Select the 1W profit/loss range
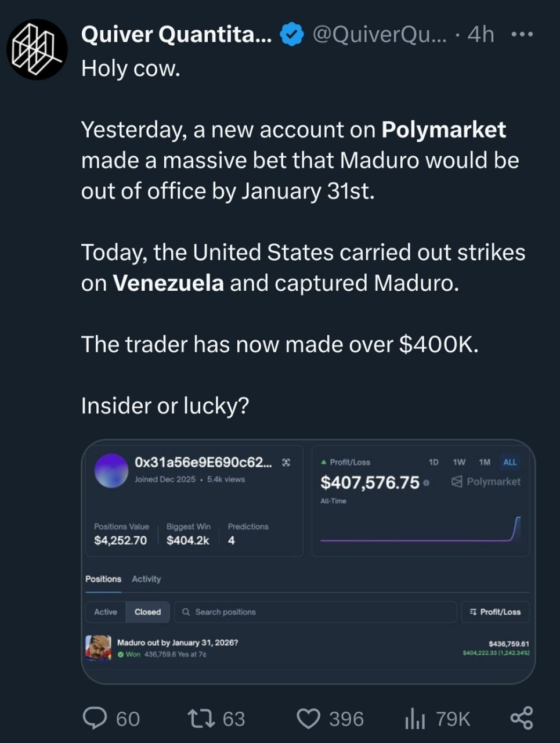The image size is (560, 743). point(459,462)
